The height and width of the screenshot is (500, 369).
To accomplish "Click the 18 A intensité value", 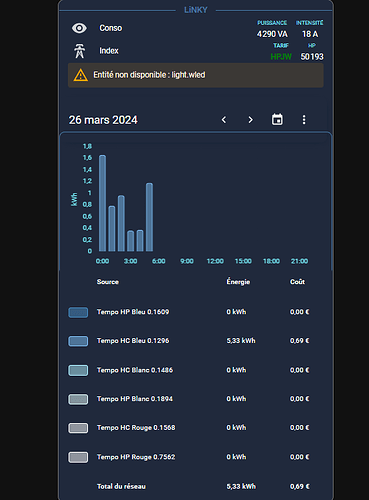I will coord(310,34).
